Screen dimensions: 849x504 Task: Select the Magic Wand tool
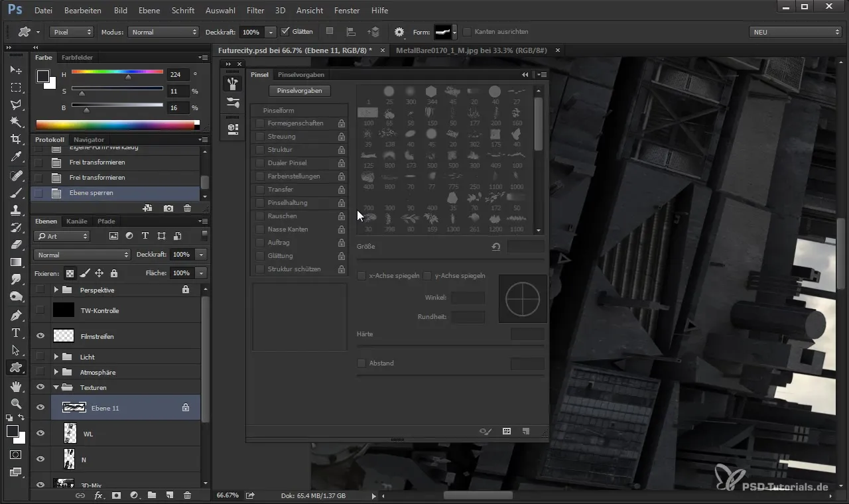coord(16,122)
